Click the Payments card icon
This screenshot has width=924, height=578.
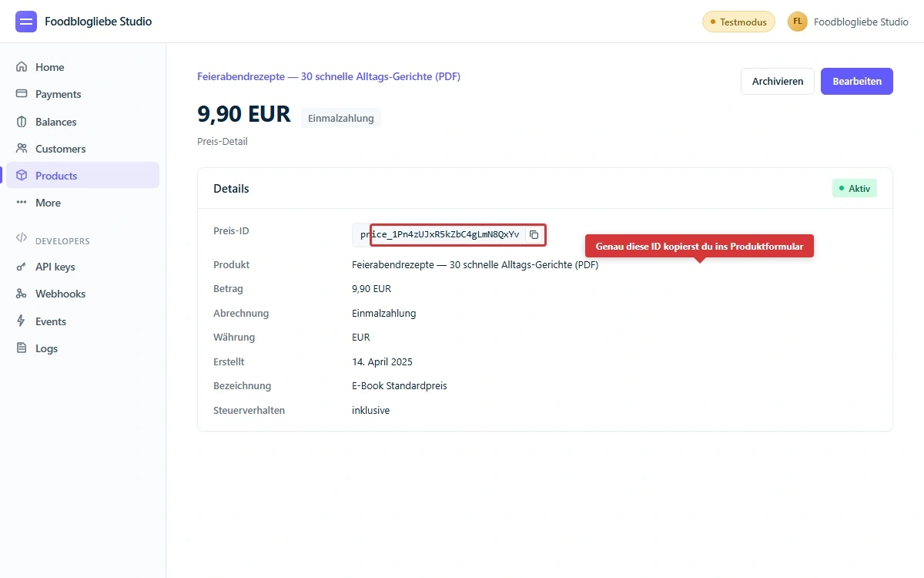click(22, 94)
